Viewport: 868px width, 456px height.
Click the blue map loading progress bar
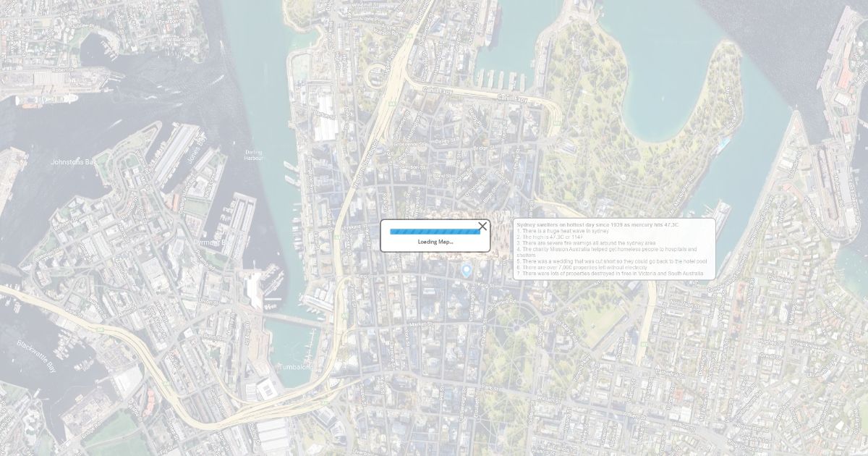click(x=435, y=232)
